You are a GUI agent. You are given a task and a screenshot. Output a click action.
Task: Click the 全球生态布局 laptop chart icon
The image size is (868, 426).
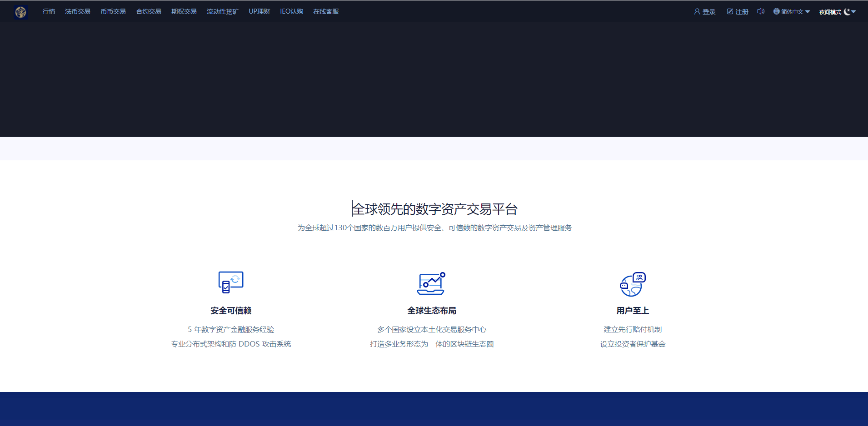coord(431,283)
